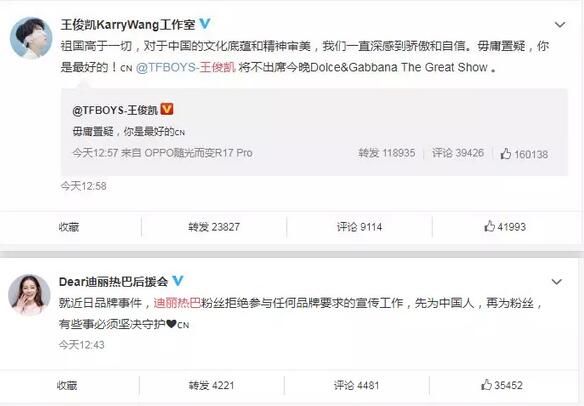This screenshot has height=406, width=584.
Task: Repost the first post via 转发 23827
Action: click(x=214, y=227)
